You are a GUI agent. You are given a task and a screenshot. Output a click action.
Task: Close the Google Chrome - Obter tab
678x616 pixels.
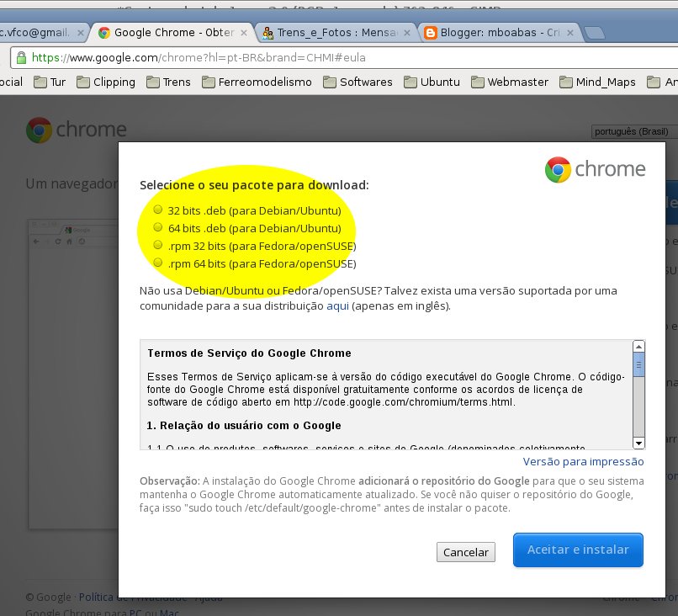pyautogui.click(x=244, y=33)
